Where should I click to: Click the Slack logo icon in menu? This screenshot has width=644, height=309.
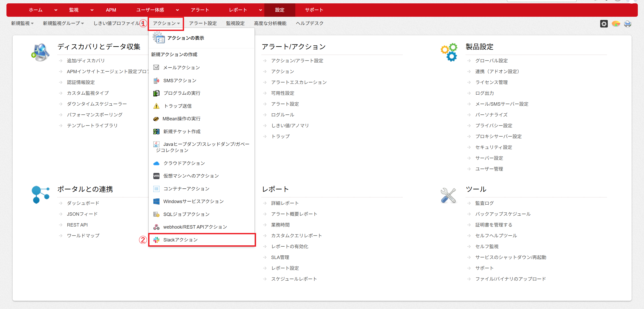(x=156, y=240)
